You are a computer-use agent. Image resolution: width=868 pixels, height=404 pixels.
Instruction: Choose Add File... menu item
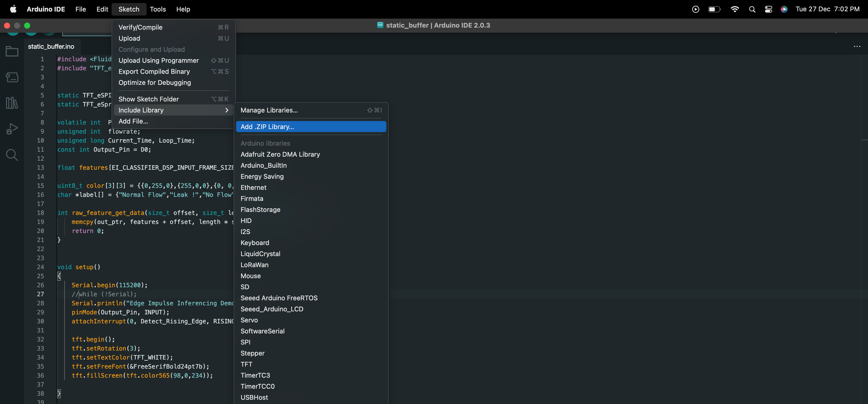click(174, 121)
